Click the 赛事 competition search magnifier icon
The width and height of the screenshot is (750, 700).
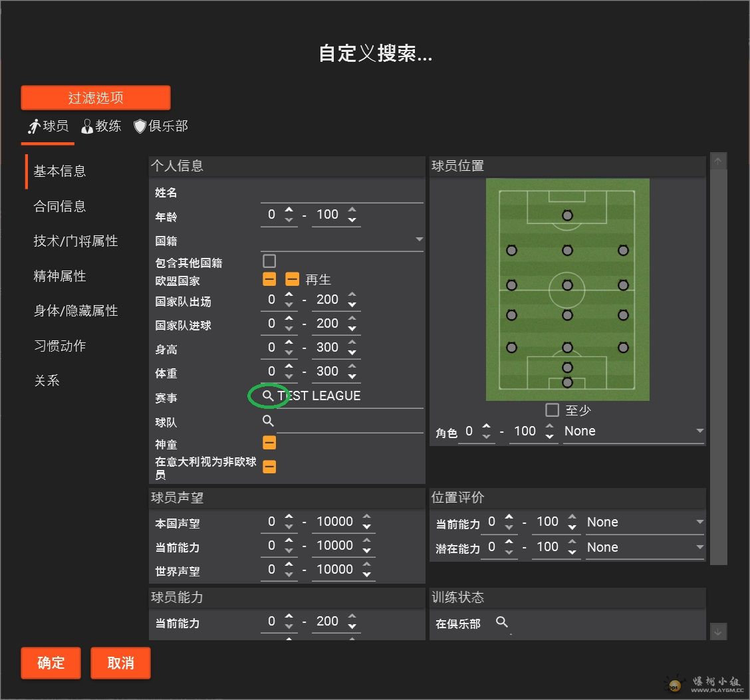tap(268, 396)
